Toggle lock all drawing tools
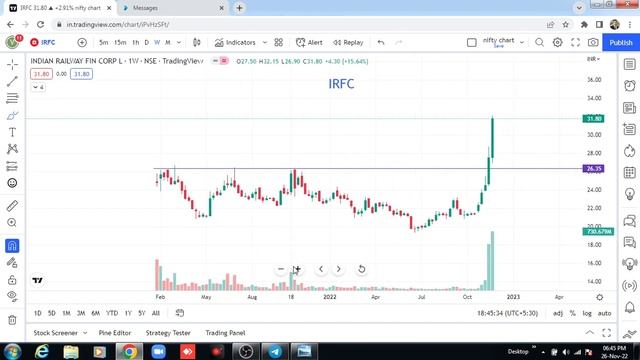The height and width of the screenshot is (360, 640). (12, 280)
